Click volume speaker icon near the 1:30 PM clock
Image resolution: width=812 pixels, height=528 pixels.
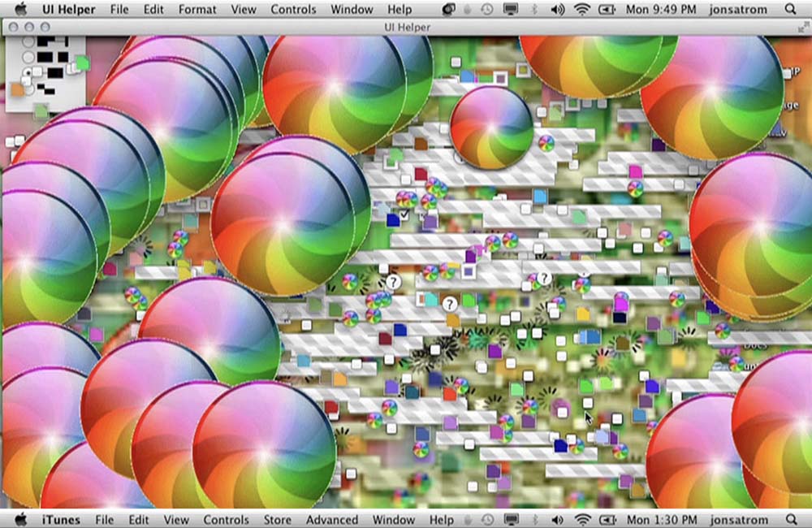[x=559, y=519]
